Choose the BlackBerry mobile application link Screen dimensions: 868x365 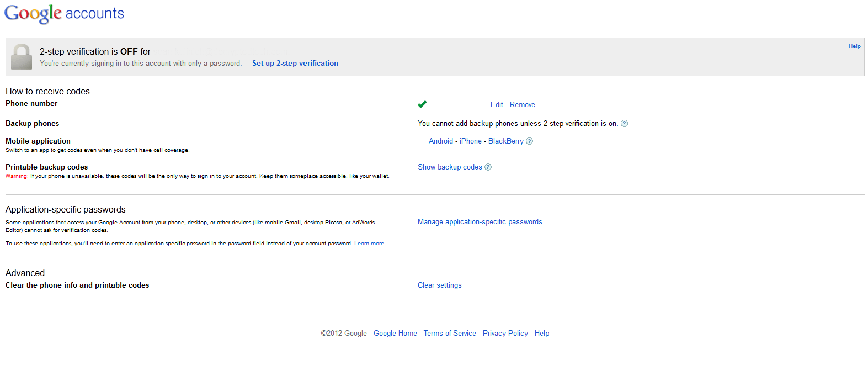tap(506, 141)
